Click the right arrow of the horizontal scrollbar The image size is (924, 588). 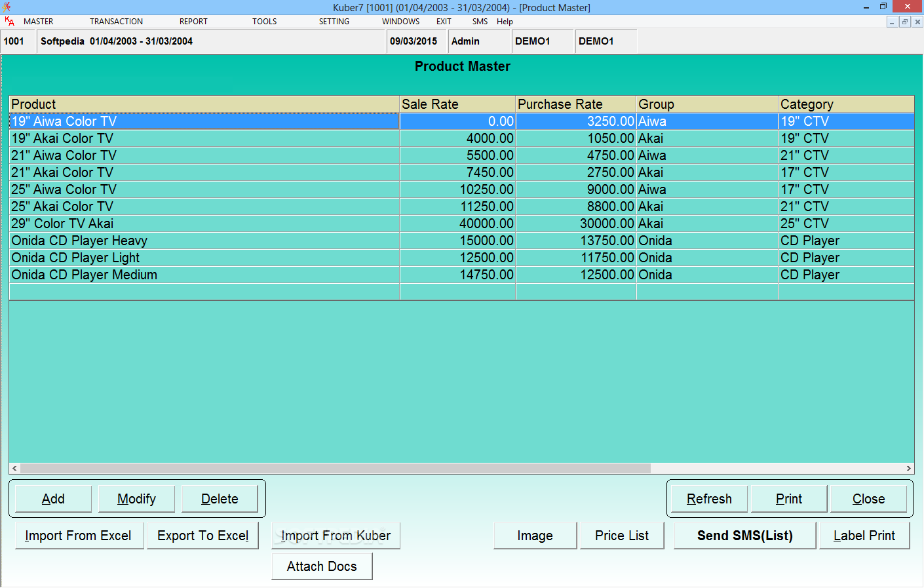pyautogui.click(x=908, y=469)
